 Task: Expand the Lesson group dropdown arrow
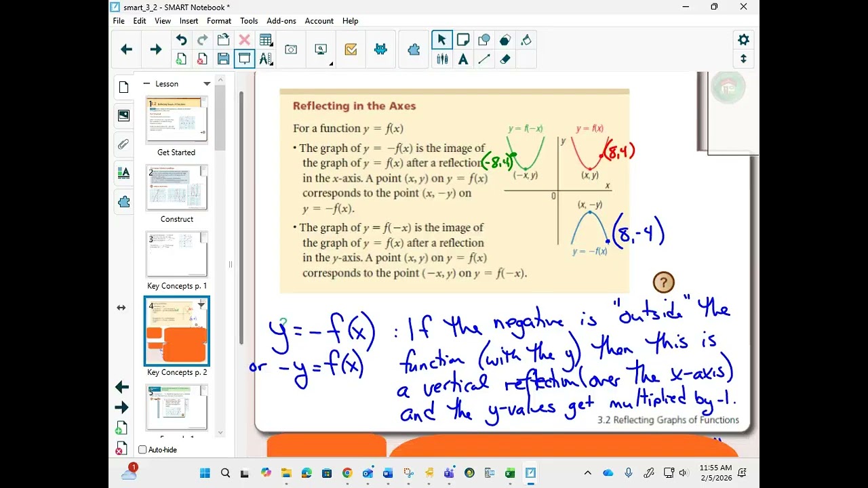207,84
